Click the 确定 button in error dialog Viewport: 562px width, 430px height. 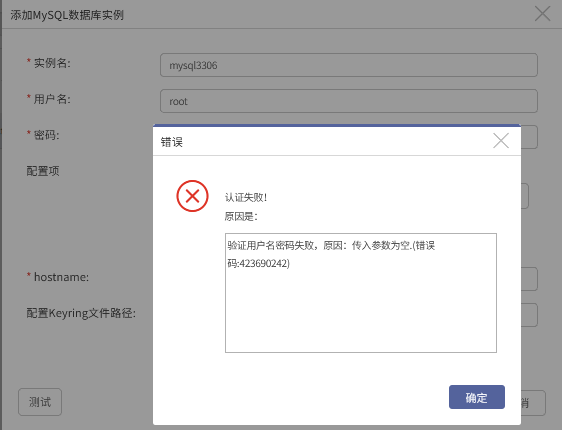[477, 397]
